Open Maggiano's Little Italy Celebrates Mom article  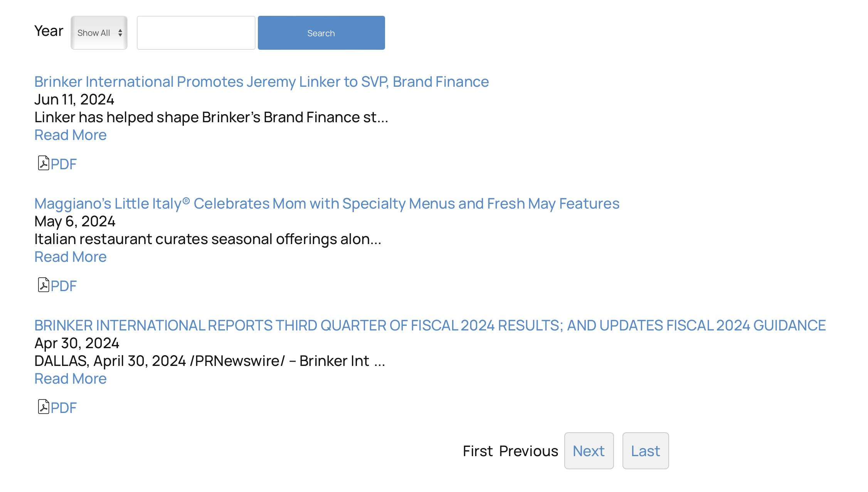(326, 204)
